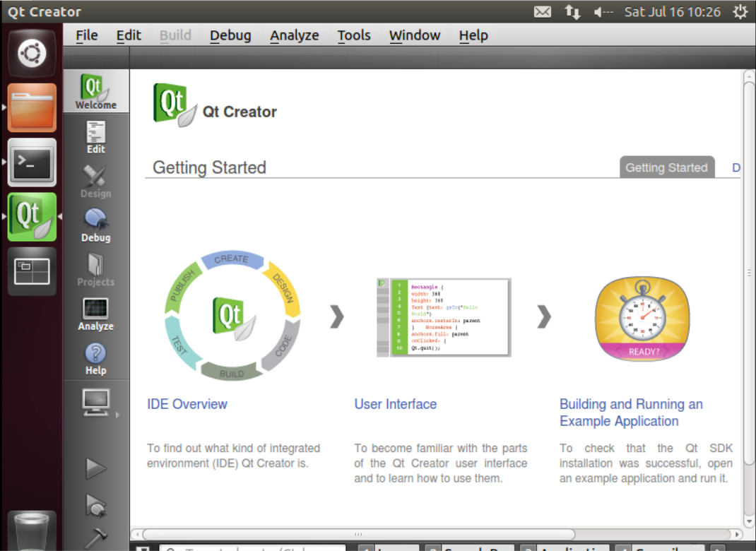756x551 pixels.
Task: Open network indicator arrows
Action: pos(572,11)
